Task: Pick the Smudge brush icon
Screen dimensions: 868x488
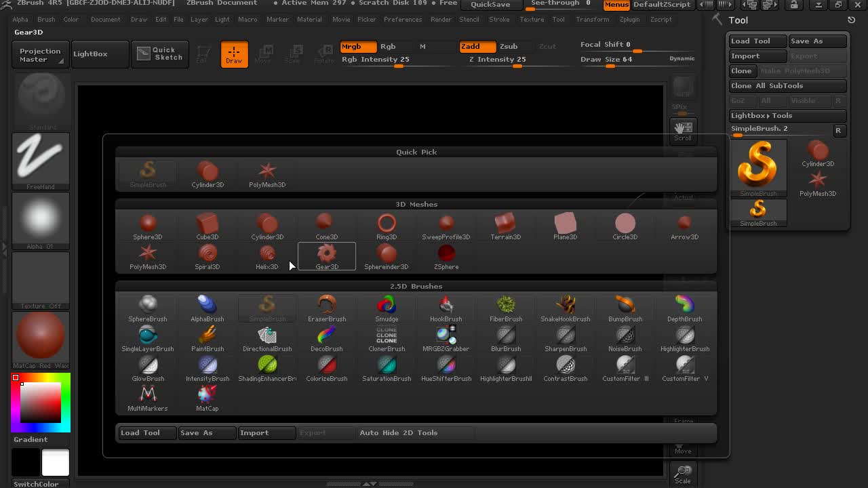Action: [x=387, y=308]
